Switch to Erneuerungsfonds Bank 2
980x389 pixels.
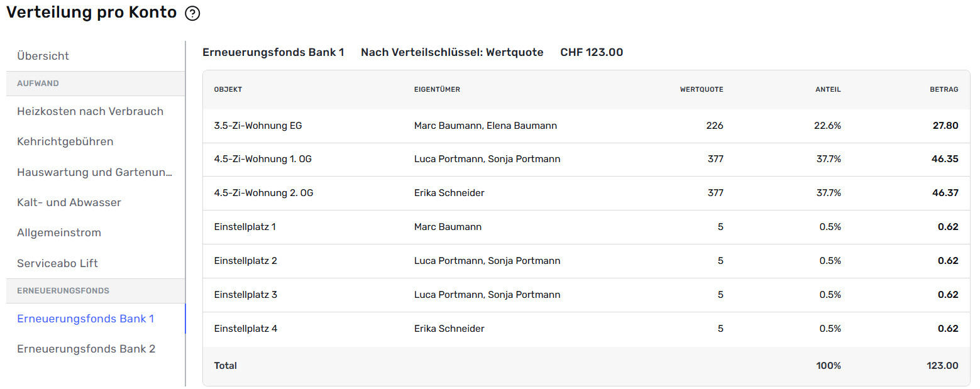pos(96,349)
